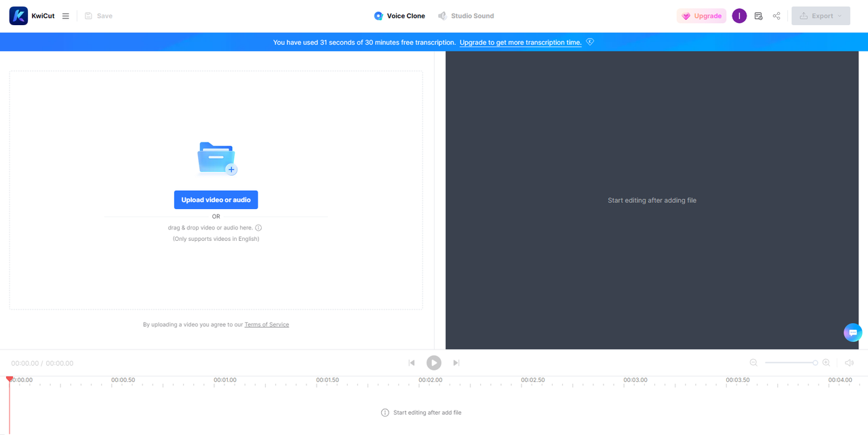Viewport: 868px width, 435px height.
Task: Skip to next with the forward control
Action: [456, 363]
